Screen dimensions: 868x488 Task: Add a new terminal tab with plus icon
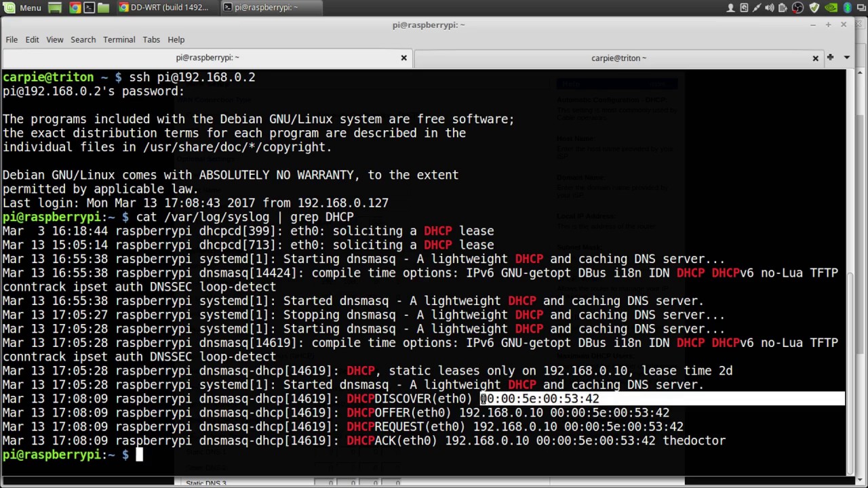pos(830,58)
